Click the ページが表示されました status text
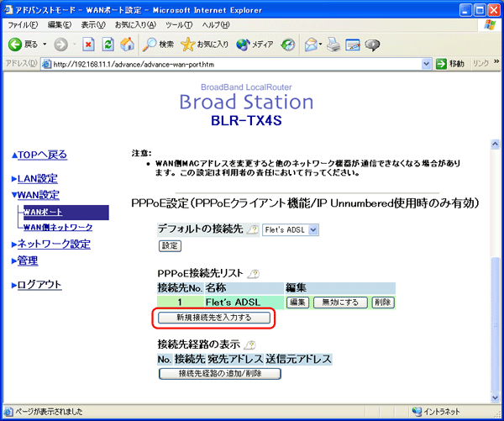504x421 pixels. coord(49,412)
